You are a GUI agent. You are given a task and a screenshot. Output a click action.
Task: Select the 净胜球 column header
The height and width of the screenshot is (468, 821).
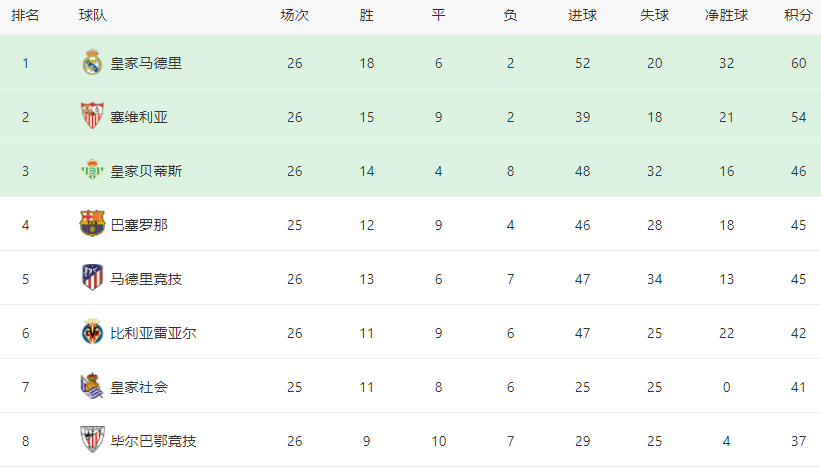(726, 15)
